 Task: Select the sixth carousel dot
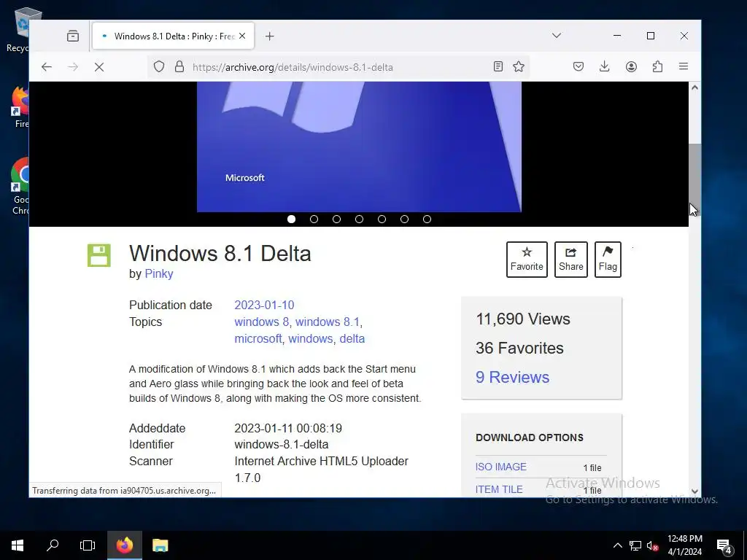click(404, 219)
